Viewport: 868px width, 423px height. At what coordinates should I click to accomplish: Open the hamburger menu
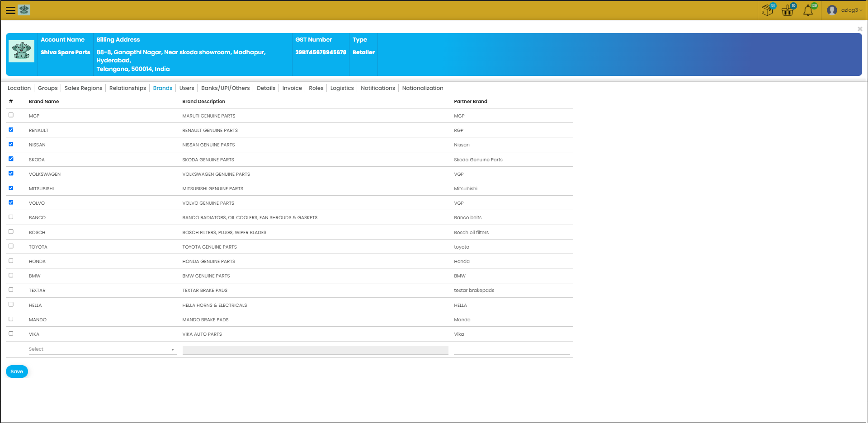[x=10, y=10]
